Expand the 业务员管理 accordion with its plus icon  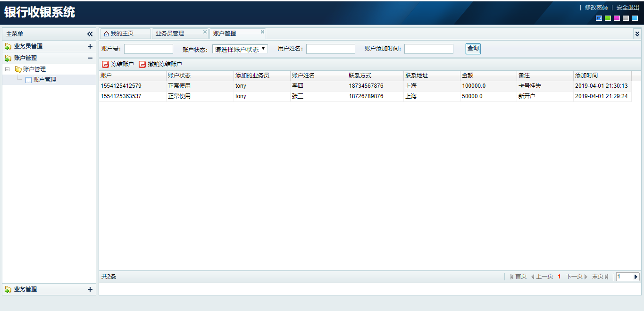pyautogui.click(x=90, y=46)
